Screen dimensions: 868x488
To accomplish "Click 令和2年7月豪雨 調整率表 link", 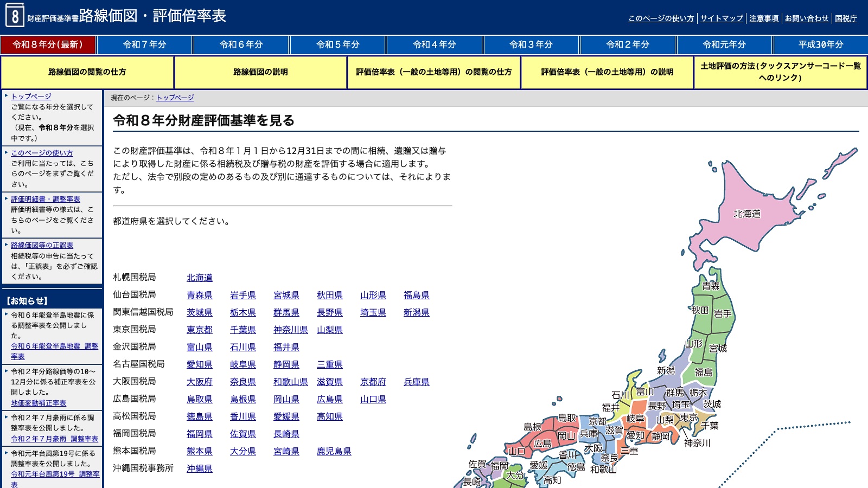I will pos(54,439).
